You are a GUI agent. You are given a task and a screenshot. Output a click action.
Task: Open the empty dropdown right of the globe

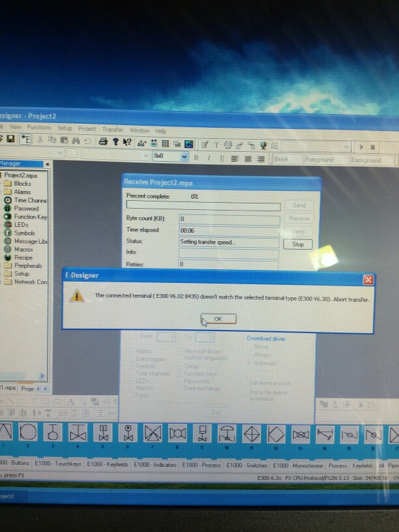[x=316, y=147]
